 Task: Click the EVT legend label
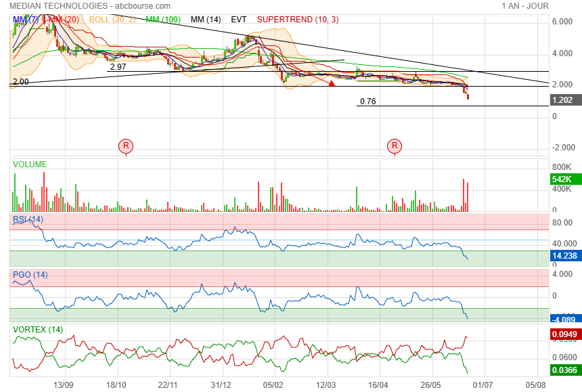pyautogui.click(x=239, y=20)
